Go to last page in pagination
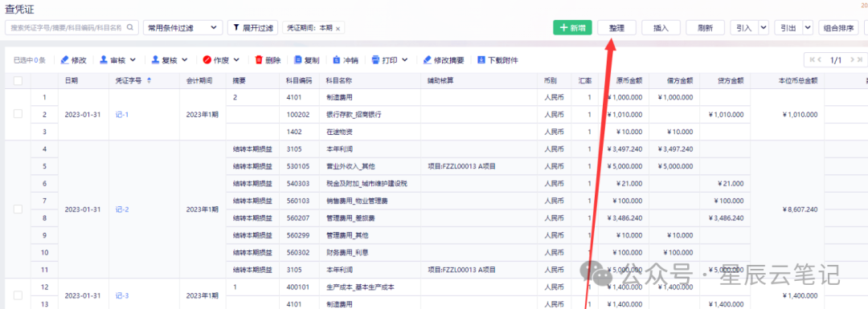 [860, 59]
